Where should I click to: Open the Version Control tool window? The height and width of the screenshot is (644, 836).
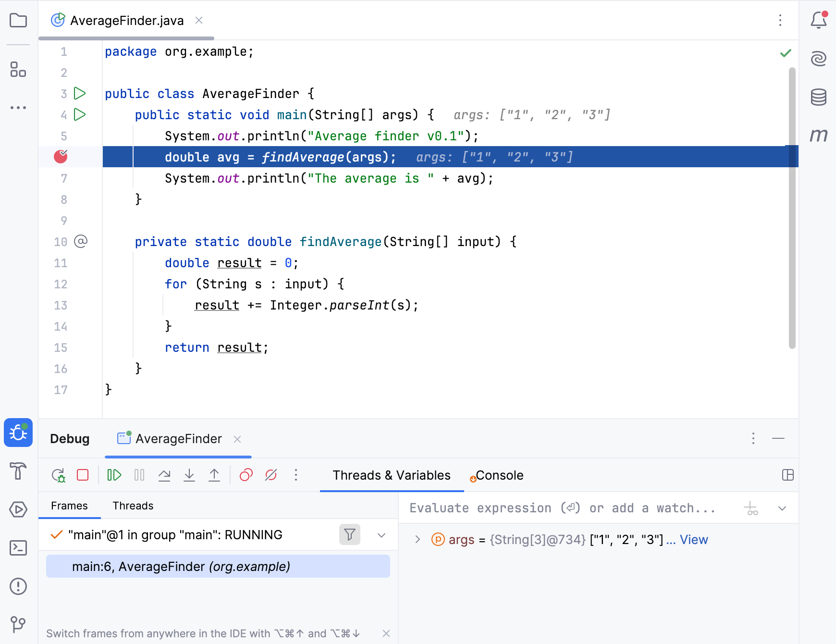click(x=18, y=625)
